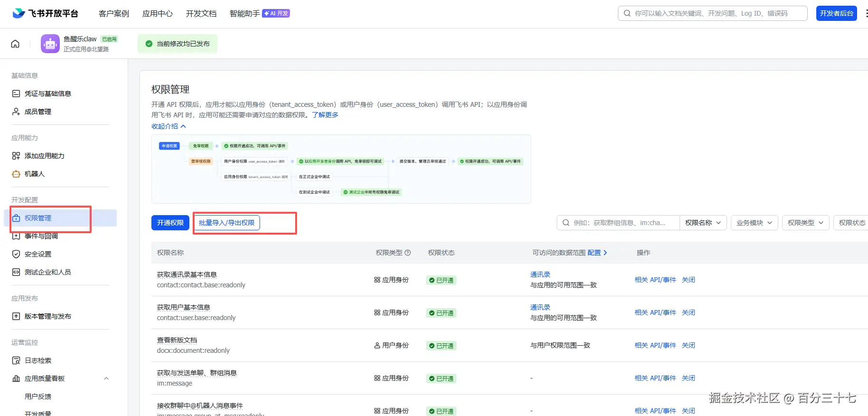
Task: Click the 版本管理与发布 upload icon
Action: point(16,316)
